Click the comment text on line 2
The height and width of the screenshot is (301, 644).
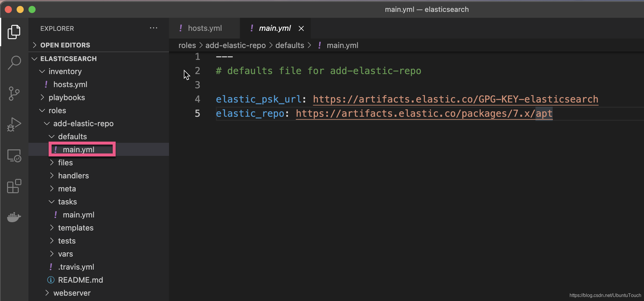[x=318, y=71]
